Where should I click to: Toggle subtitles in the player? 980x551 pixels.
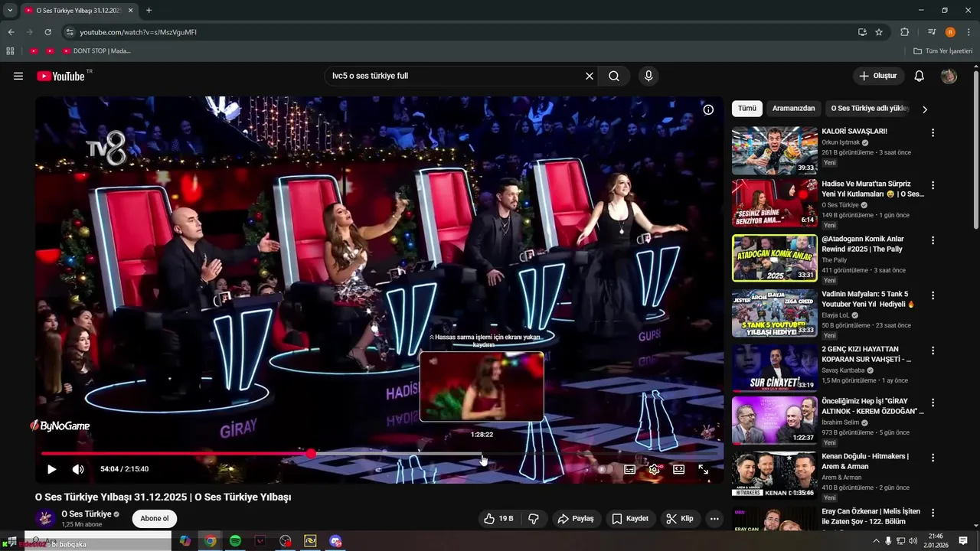[x=629, y=469]
